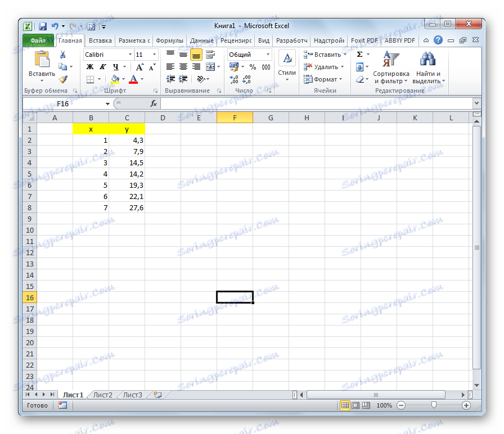Switch to the Вид ribbon tab

click(x=264, y=40)
